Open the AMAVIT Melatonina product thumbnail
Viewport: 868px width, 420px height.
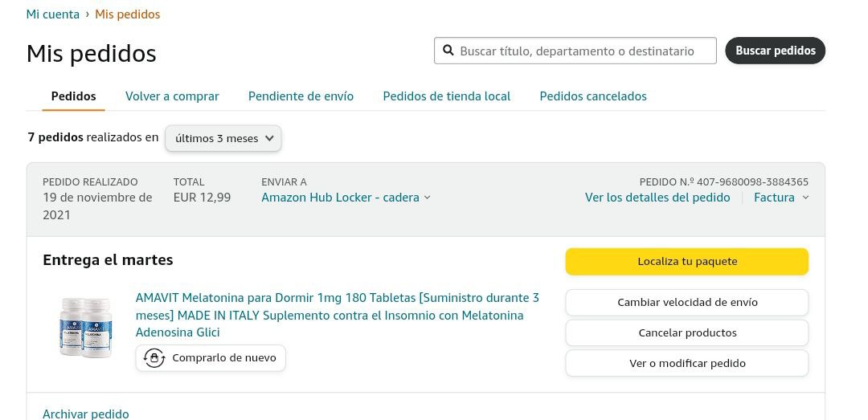tap(85, 327)
